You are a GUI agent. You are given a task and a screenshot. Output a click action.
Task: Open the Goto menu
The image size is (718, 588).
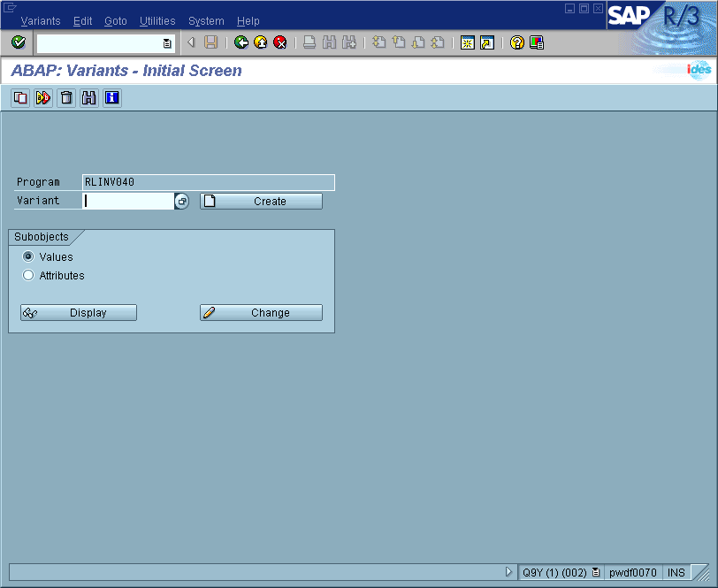115,20
